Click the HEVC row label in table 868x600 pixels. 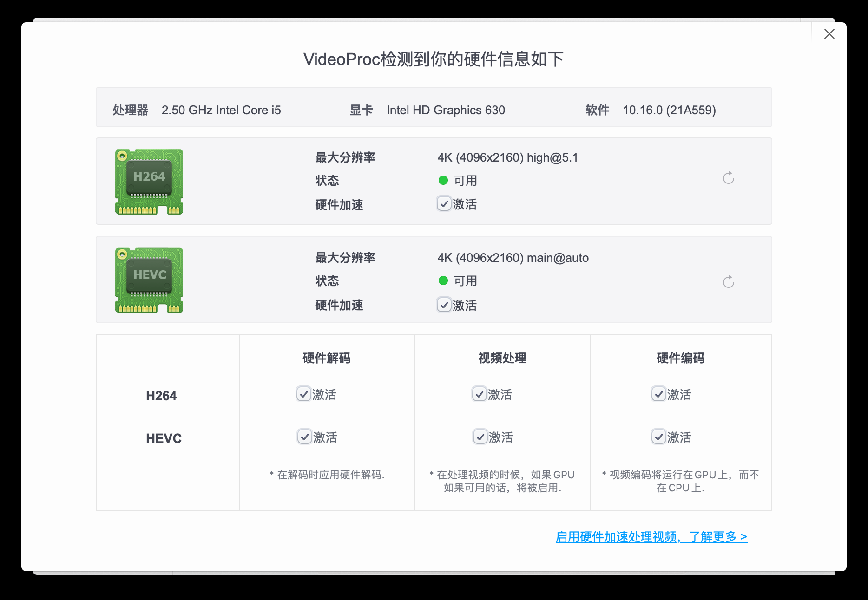click(164, 438)
